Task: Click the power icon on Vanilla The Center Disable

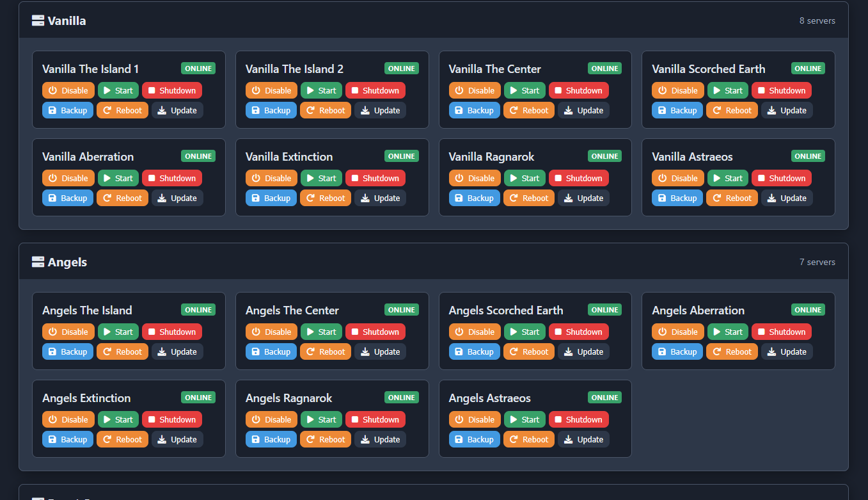Action: (460, 90)
